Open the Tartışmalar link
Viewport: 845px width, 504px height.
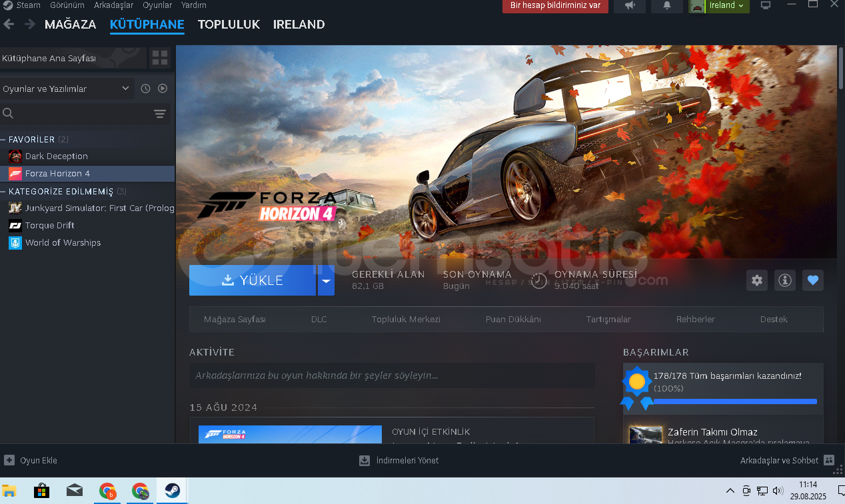[608, 320]
